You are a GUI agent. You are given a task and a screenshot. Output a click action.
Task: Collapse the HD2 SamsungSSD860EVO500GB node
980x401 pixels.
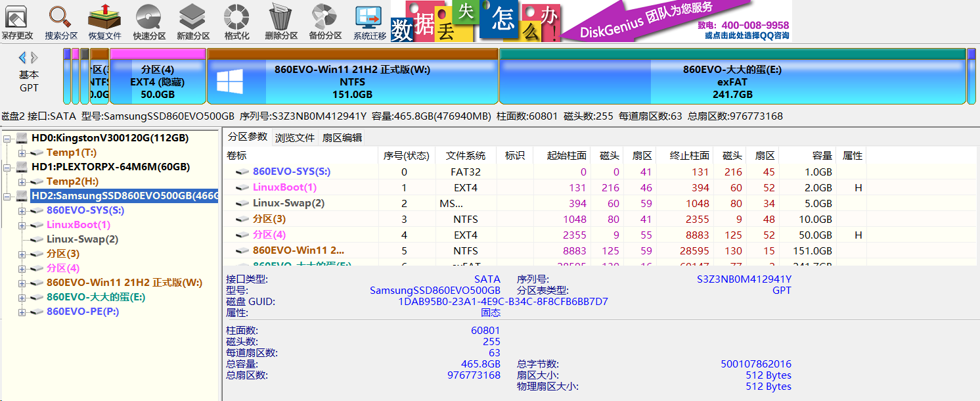tap(7, 196)
